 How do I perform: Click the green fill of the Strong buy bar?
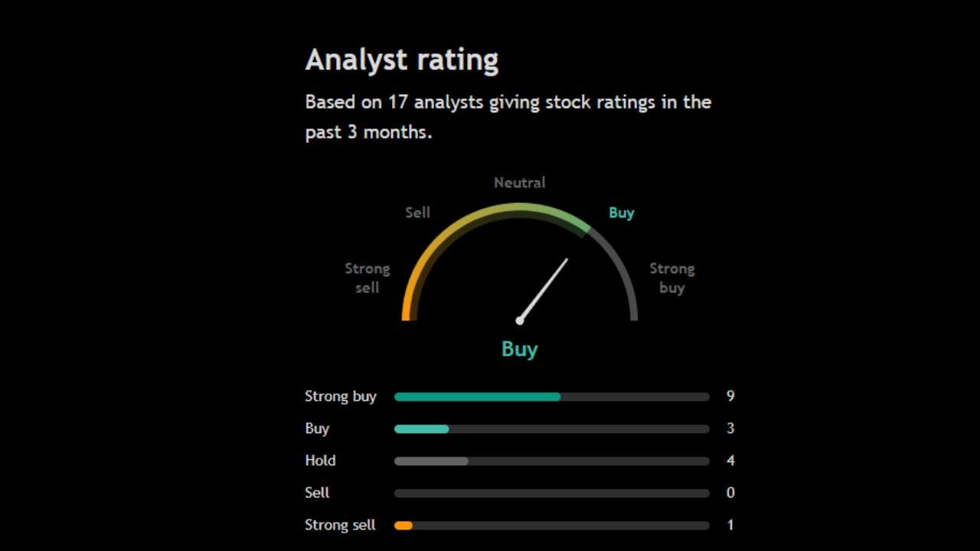click(477, 396)
